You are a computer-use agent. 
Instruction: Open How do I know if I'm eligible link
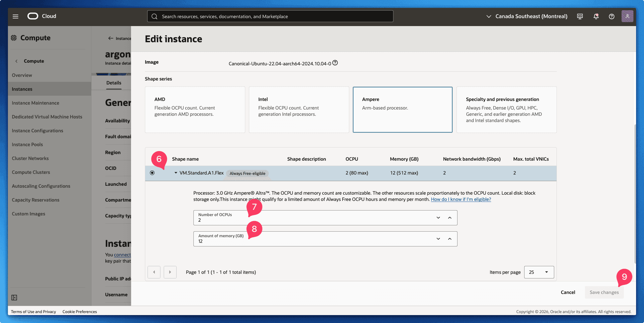tap(461, 199)
